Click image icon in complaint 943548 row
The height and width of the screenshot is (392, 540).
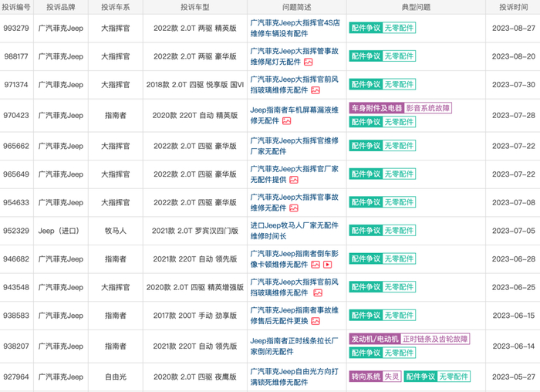coord(317,293)
